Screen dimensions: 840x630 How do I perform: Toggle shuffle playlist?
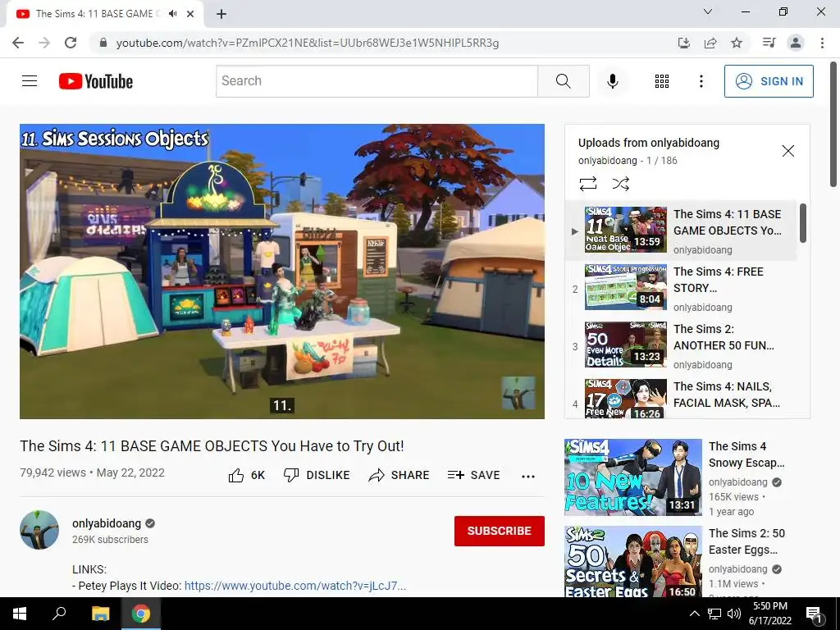click(x=620, y=184)
